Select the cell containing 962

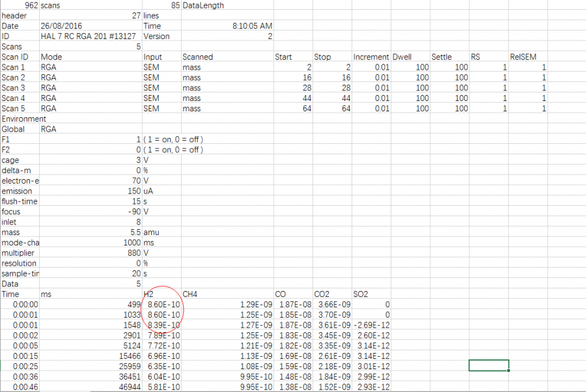click(x=20, y=5)
